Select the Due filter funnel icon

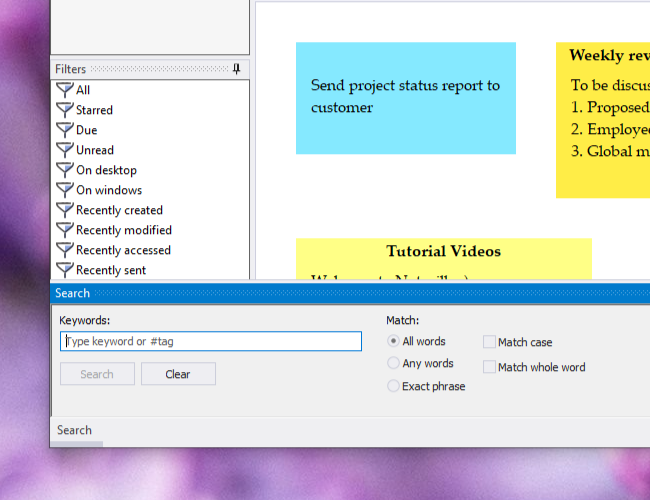pyautogui.click(x=65, y=130)
